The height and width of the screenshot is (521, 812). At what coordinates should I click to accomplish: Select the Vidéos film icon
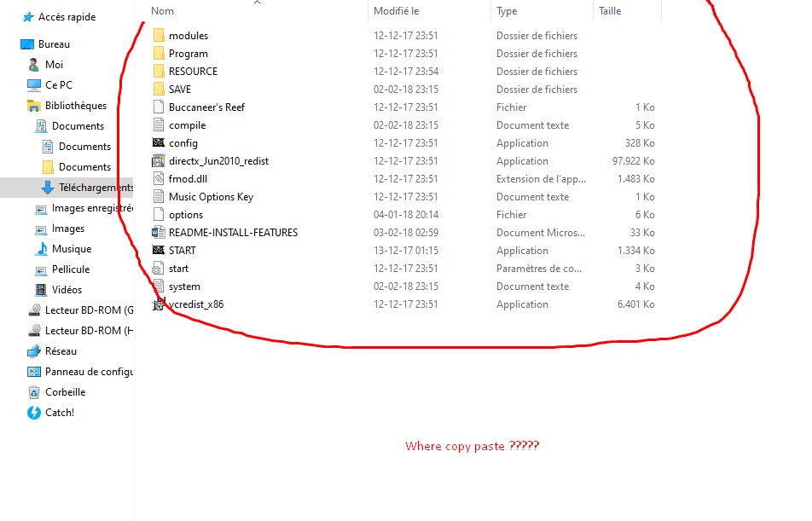[x=40, y=290]
